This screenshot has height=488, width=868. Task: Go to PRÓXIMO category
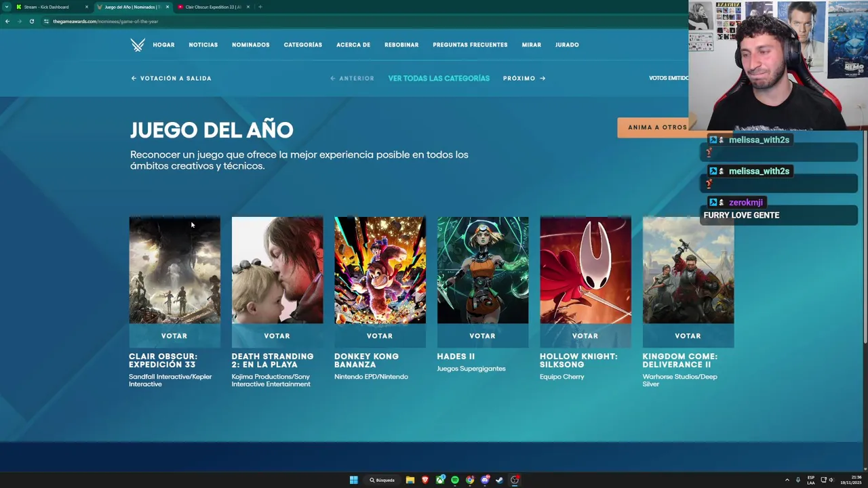pyautogui.click(x=524, y=78)
